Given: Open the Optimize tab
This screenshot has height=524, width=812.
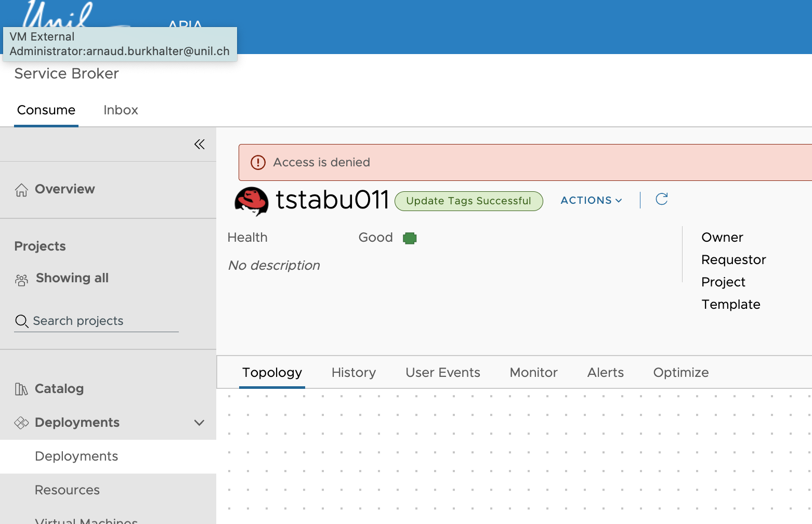Looking at the screenshot, I should coord(680,373).
